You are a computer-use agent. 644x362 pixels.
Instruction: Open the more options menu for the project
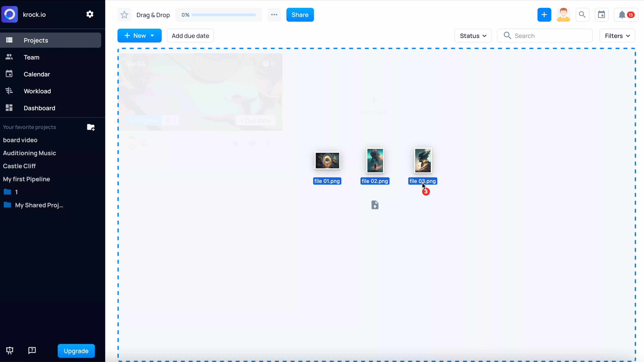pyautogui.click(x=274, y=14)
